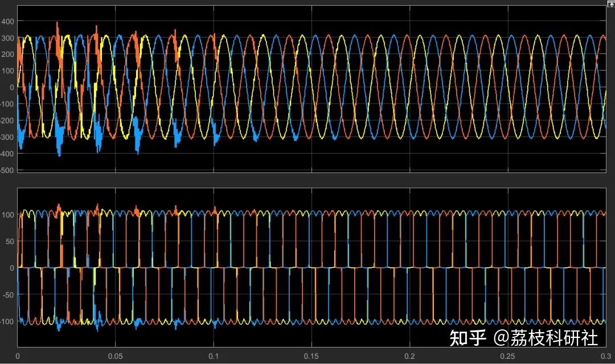Click the '-50' y-axis tick label

click(8, 295)
